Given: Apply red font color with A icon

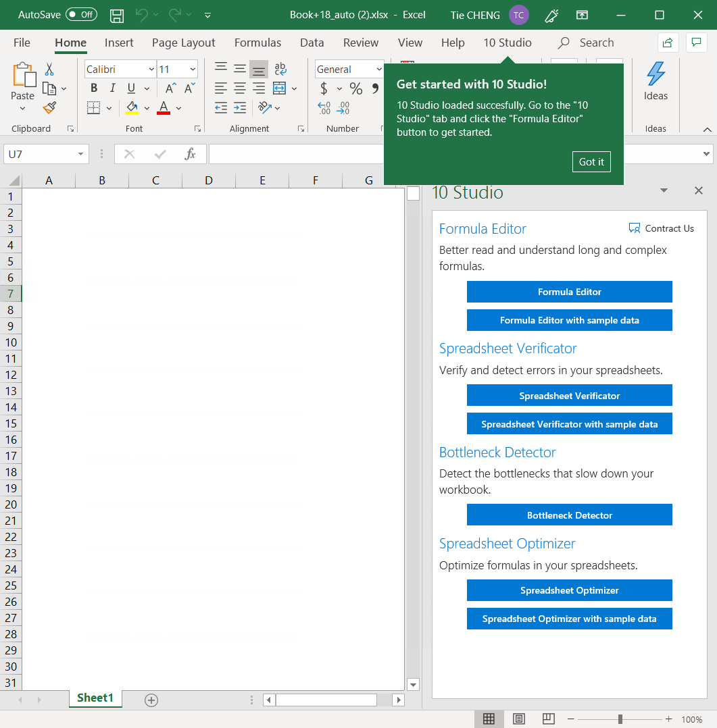Looking at the screenshot, I should [x=164, y=108].
